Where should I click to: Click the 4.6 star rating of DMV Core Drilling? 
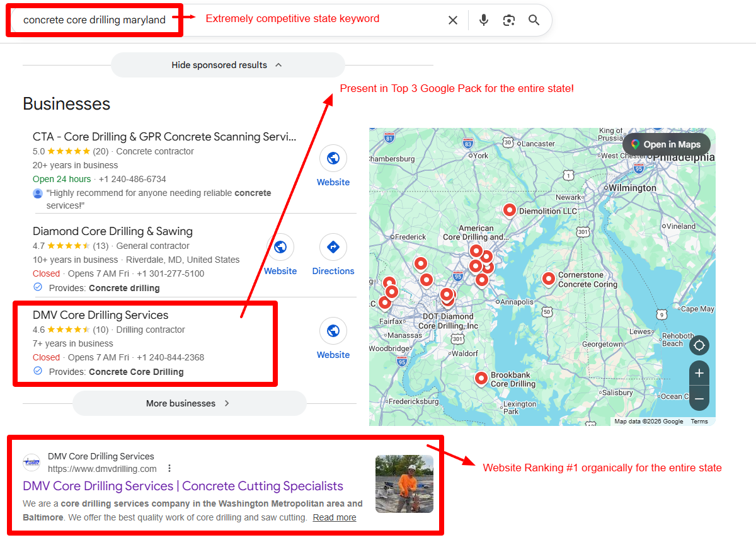[x=62, y=330]
